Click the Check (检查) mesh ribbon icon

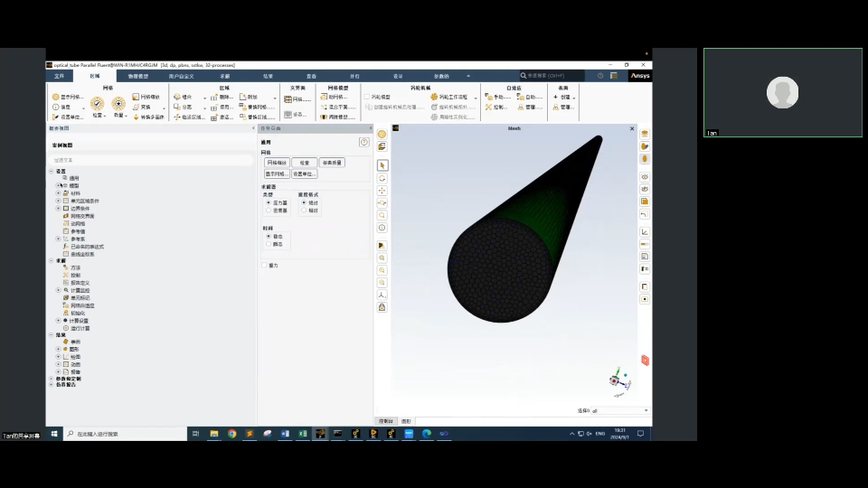coord(98,104)
